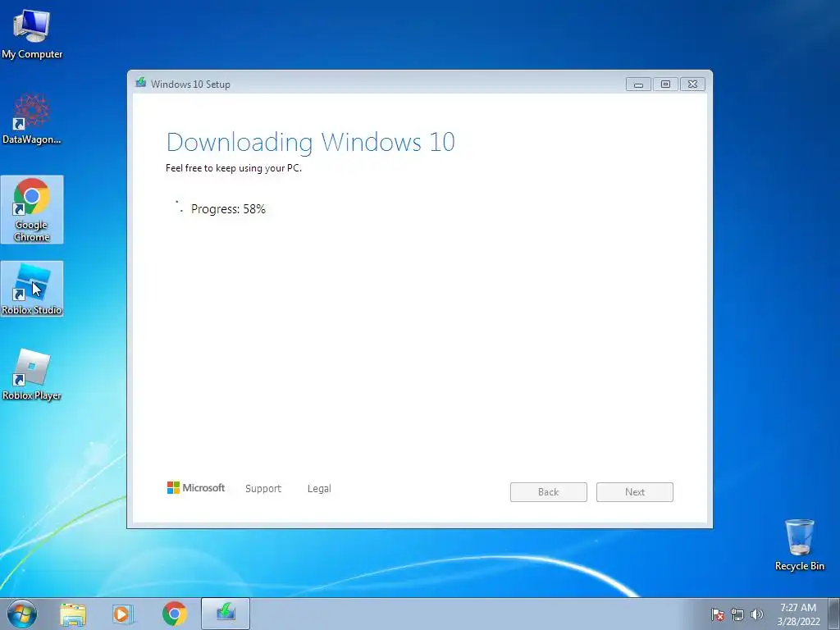Close the Windows 10 Setup window
840x630 pixels.
pyautogui.click(x=692, y=84)
